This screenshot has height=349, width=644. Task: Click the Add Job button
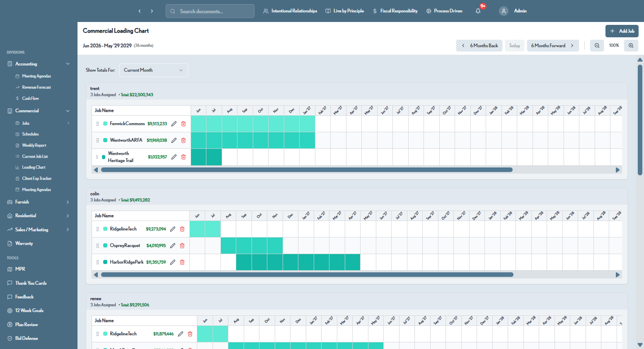622,31
